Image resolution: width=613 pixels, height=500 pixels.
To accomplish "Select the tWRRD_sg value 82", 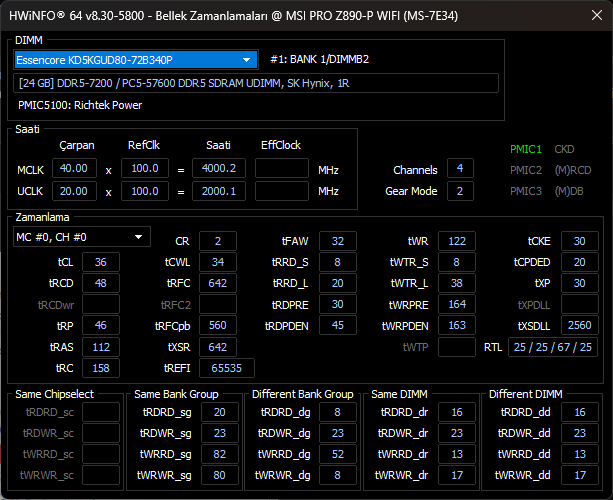I will pyautogui.click(x=219, y=454).
